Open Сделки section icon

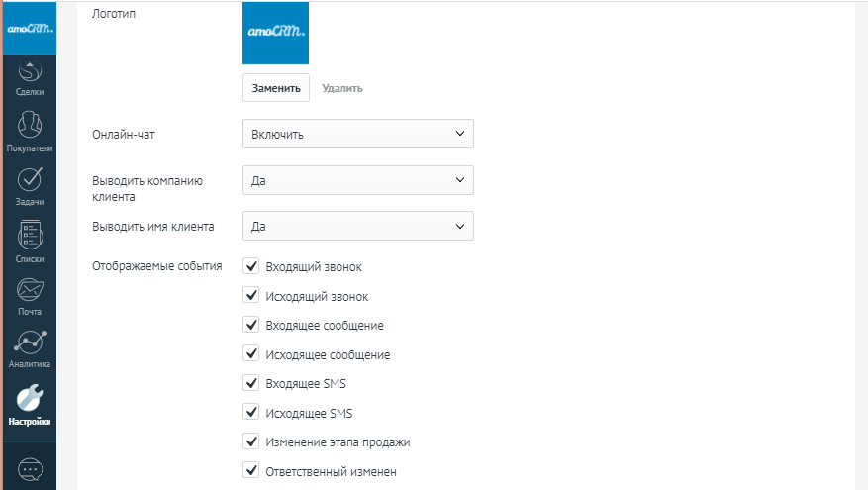click(x=30, y=73)
